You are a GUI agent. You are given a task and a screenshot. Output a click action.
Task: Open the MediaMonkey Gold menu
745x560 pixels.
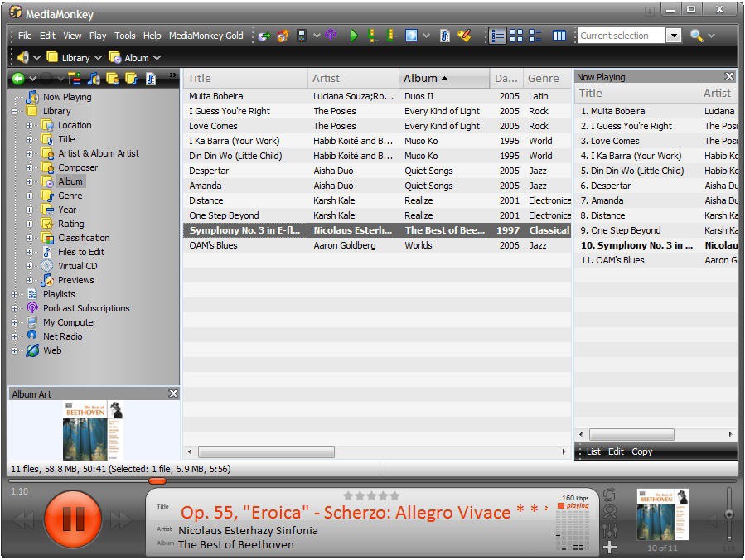click(206, 36)
